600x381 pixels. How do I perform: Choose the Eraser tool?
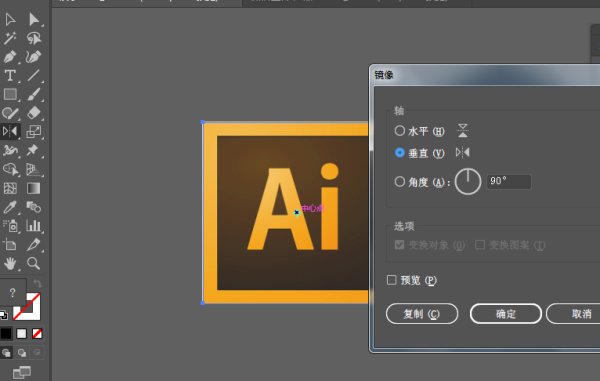tap(34, 113)
